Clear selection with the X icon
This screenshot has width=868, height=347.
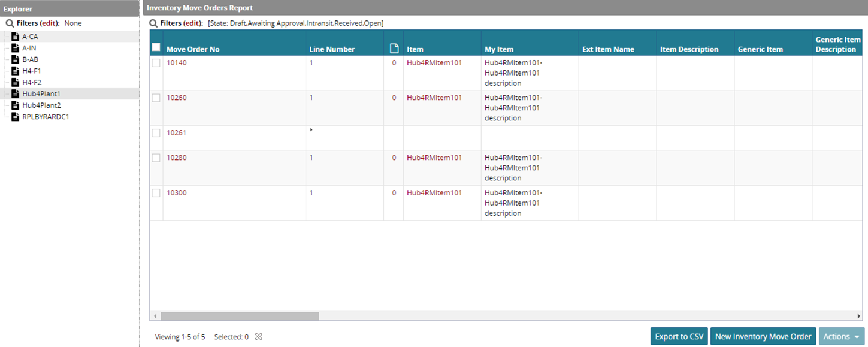tap(259, 337)
